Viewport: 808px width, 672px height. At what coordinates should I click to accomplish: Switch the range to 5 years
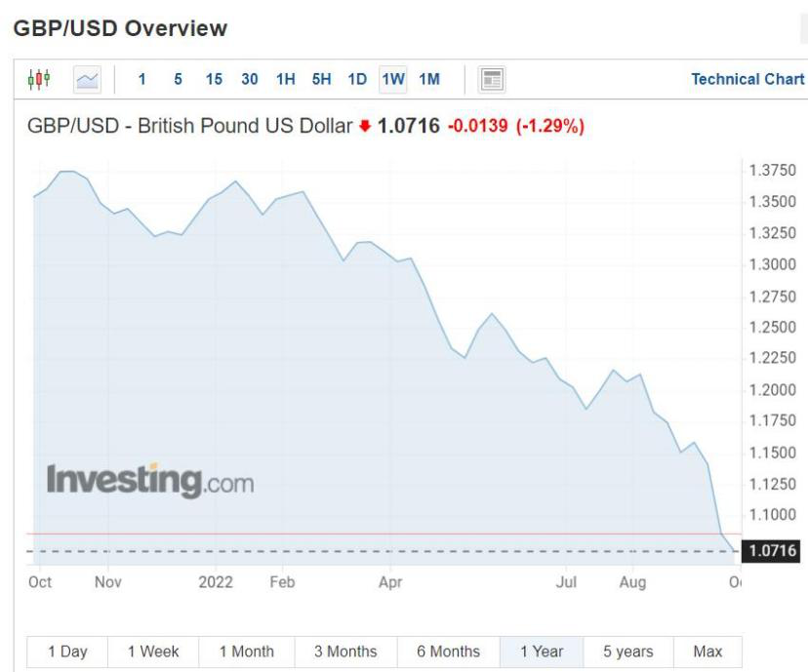click(628, 652)
